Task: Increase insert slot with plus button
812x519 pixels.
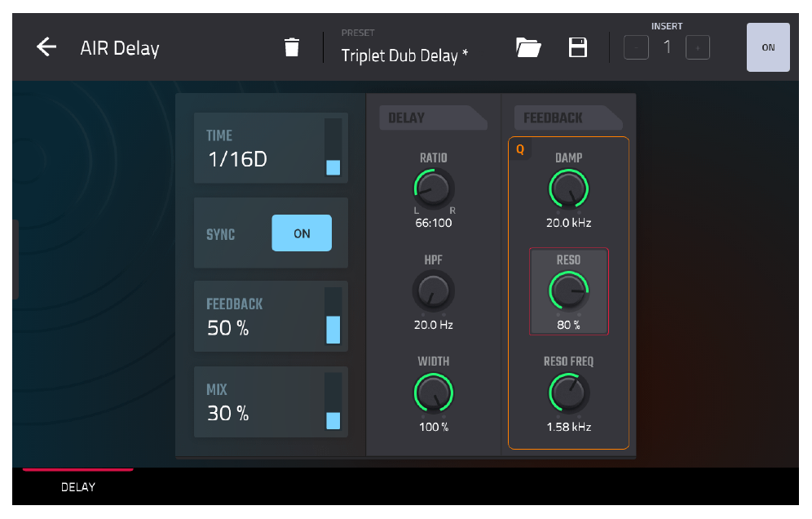Action: (698, 47)
